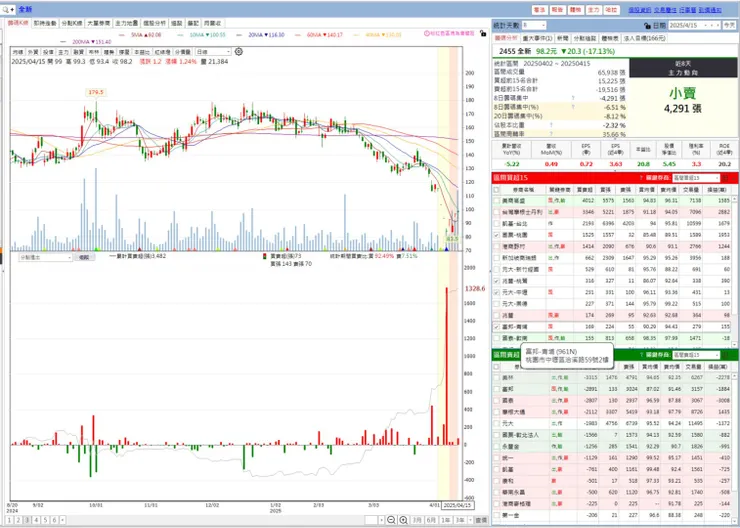Open the 法人目標(166元) tab
Screen dimensions: 740x528
(644, 38)
